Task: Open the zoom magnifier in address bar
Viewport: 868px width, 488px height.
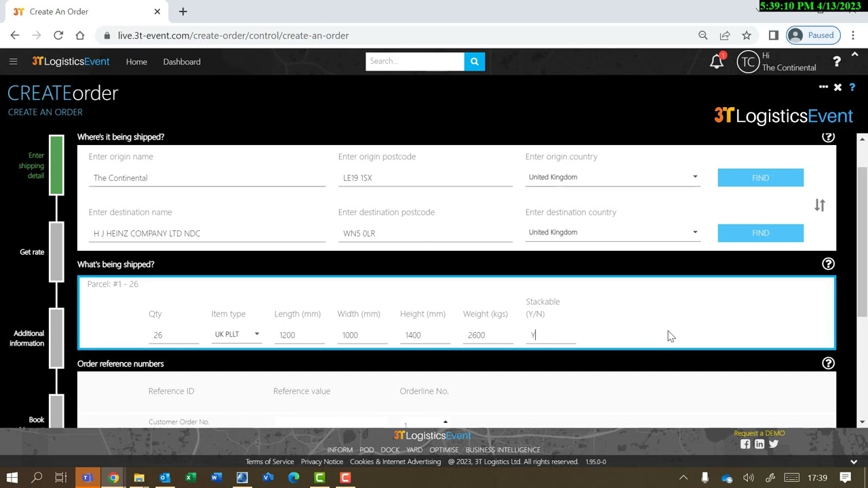Action: [703, 35]
